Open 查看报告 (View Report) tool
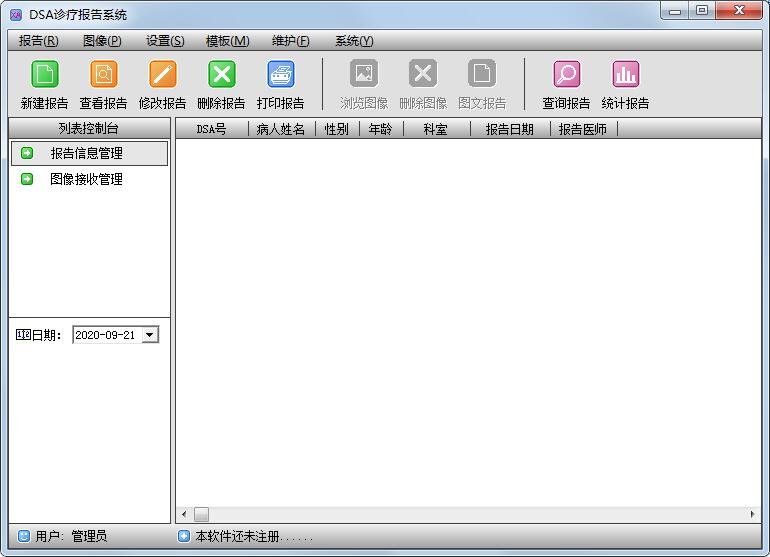770x557 pixels. pyautogui.click(x=103, y=75)
